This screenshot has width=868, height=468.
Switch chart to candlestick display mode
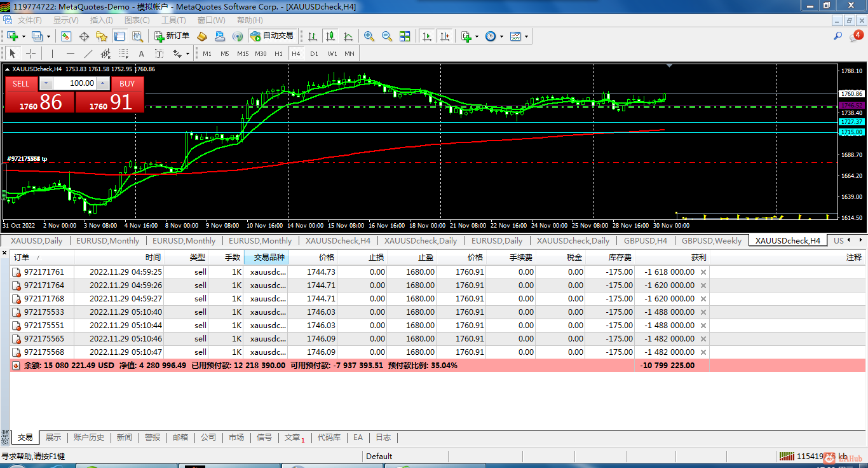pyautogui.click(x=330, y=36)
